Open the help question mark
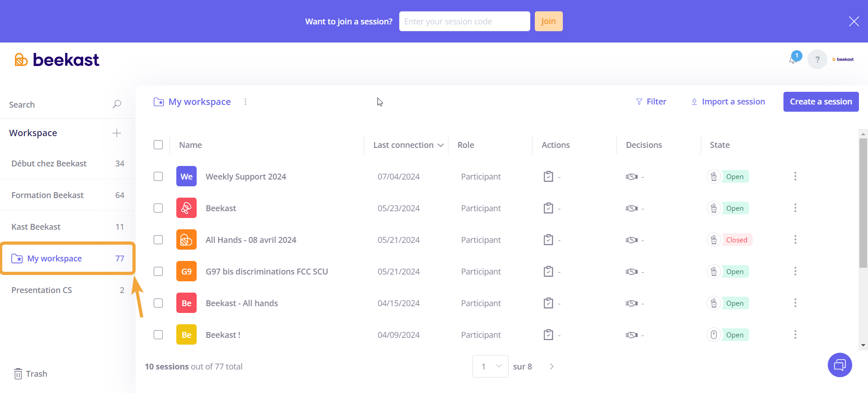This screenshot has height=393, width=868. coord(817,59)
